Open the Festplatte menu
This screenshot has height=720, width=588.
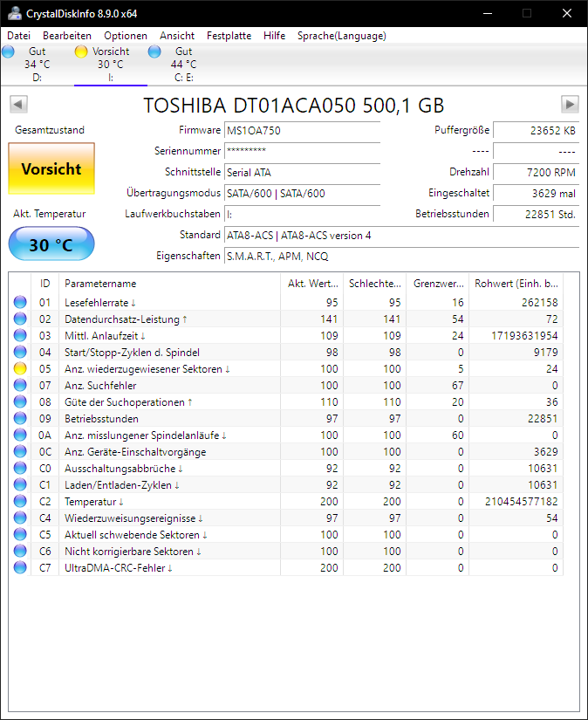[229, 36]
